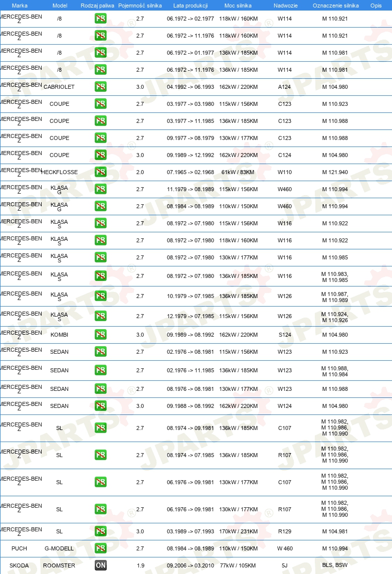The width and height of the screenshot is (392, 574).
Task: Click body code R129
Action: (285, 531)
